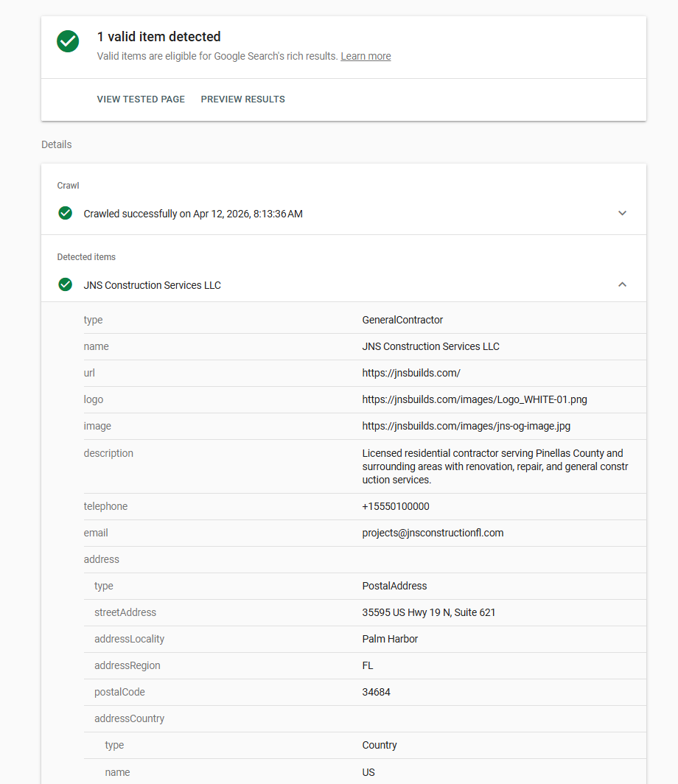
Task: Open the Crawled successfully dropdown chevron
Action: 622,213
